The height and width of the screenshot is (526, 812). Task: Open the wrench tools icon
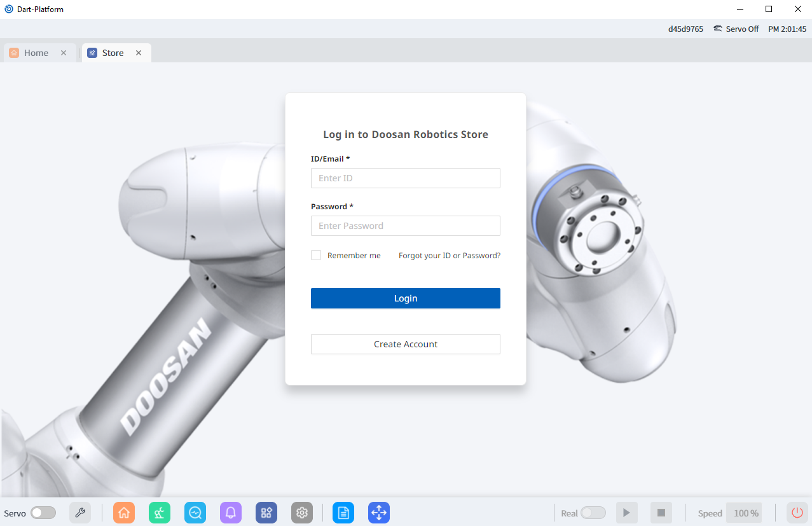[80, 513]
